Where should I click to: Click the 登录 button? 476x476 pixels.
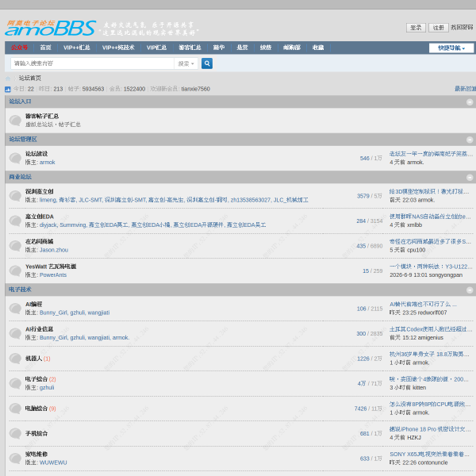(416, 28)
